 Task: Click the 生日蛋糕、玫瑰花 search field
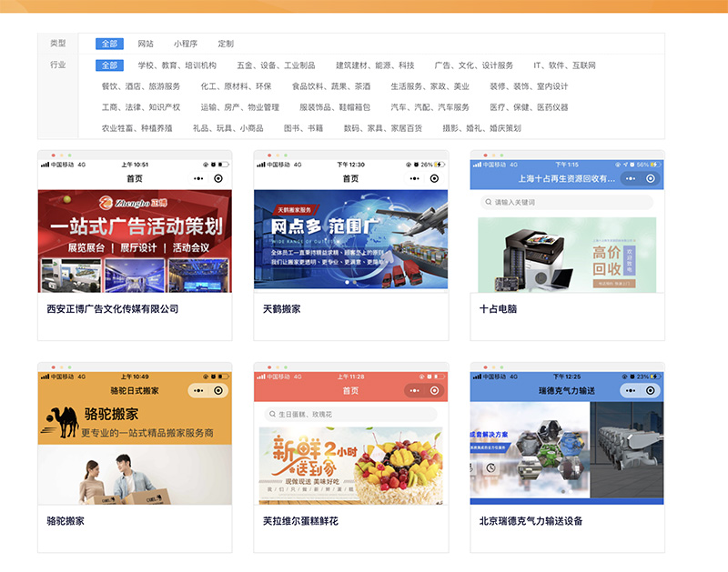point(350,415)
